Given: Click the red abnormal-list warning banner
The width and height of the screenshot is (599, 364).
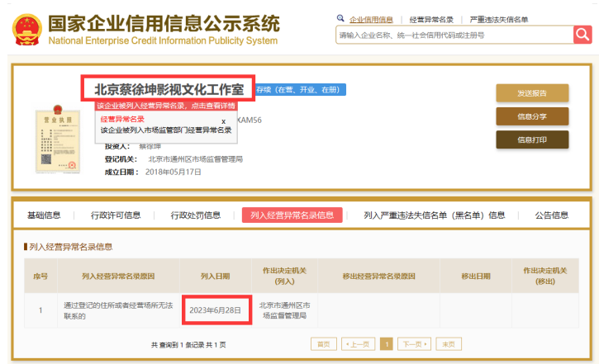Looking at the screenshot, I should point(166,106).
